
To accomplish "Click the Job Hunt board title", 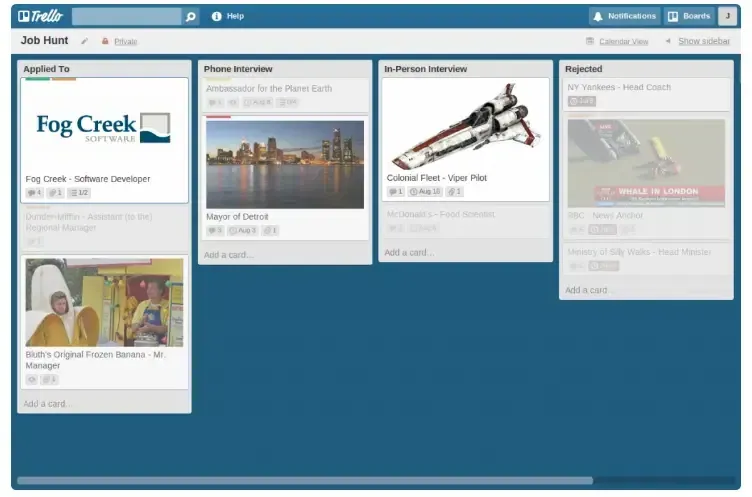I will (45, 41).
